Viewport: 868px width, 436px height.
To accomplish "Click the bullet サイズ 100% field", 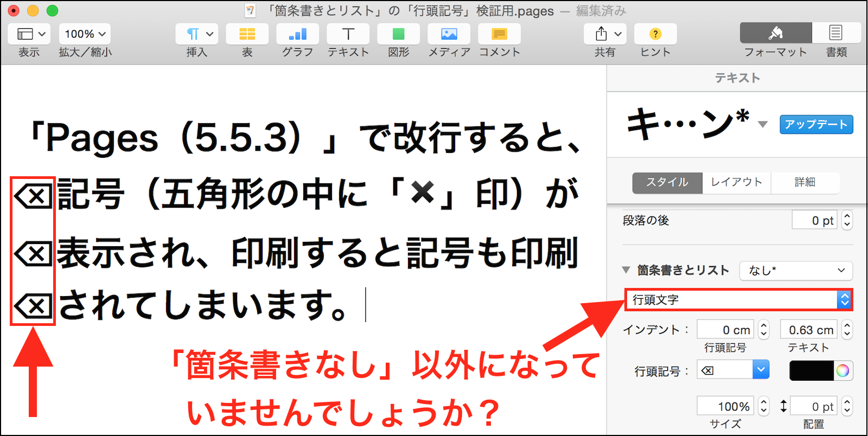I will pos(726,406).
